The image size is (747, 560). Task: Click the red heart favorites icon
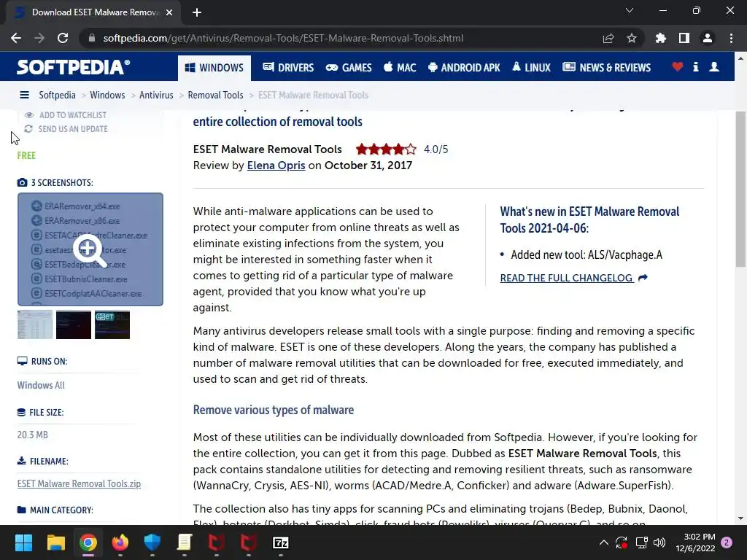click(x=677, y=67)
